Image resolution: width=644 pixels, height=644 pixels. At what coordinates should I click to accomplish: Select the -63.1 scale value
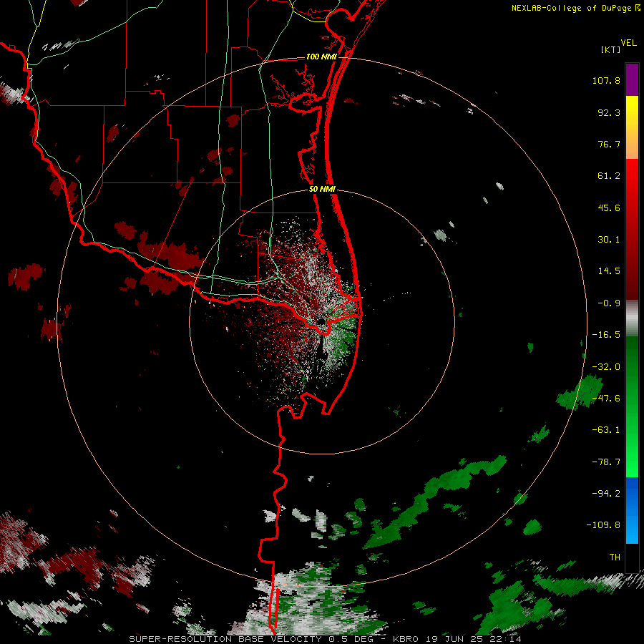click(606, 430)
